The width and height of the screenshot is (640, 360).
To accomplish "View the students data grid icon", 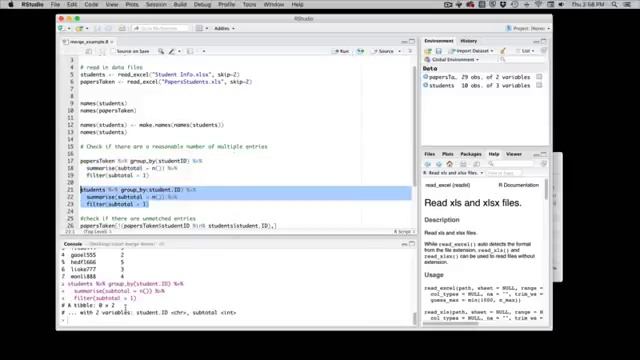I will (x=539, y=85).
